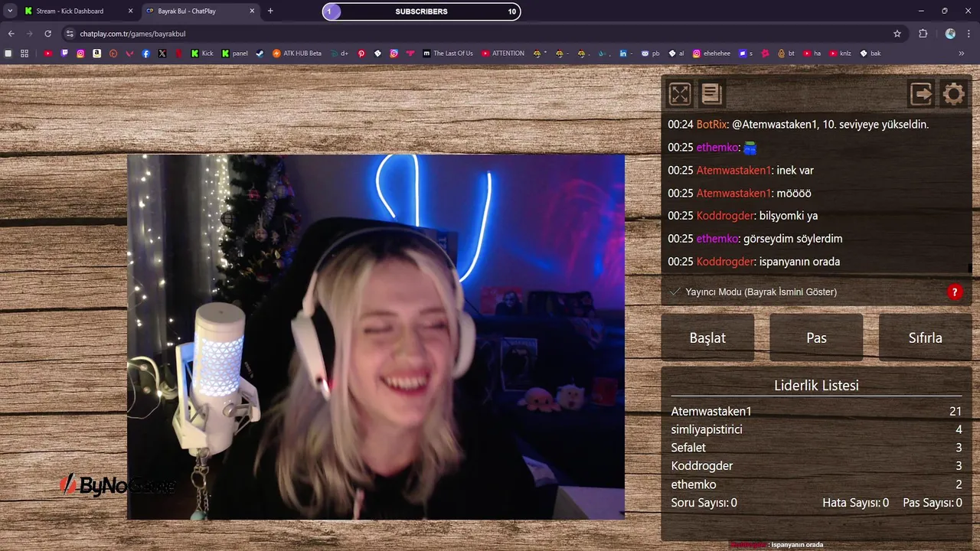Open the 'knlz' YouTube bookmark
The width and height of the screenshot is (980, 551).
tap(840, 54)
